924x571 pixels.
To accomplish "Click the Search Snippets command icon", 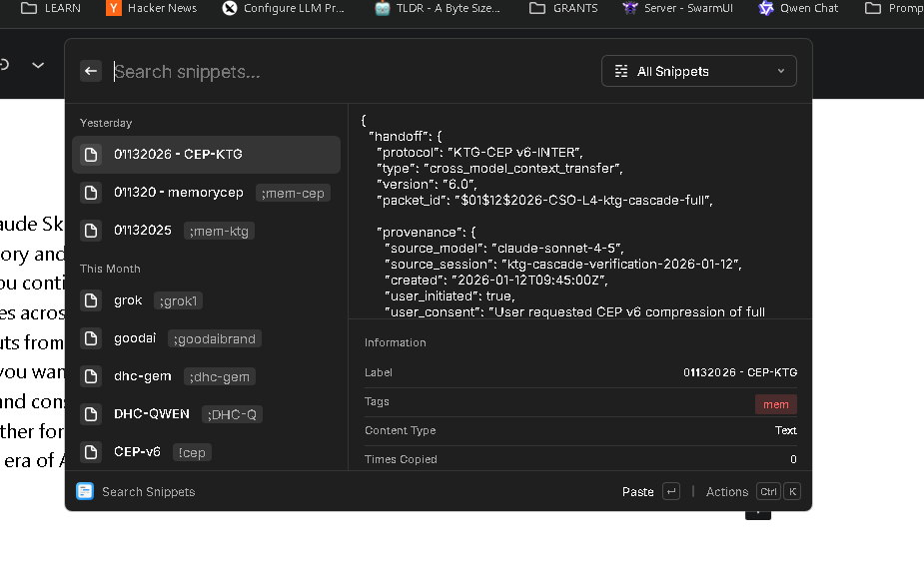I will 85,491.
